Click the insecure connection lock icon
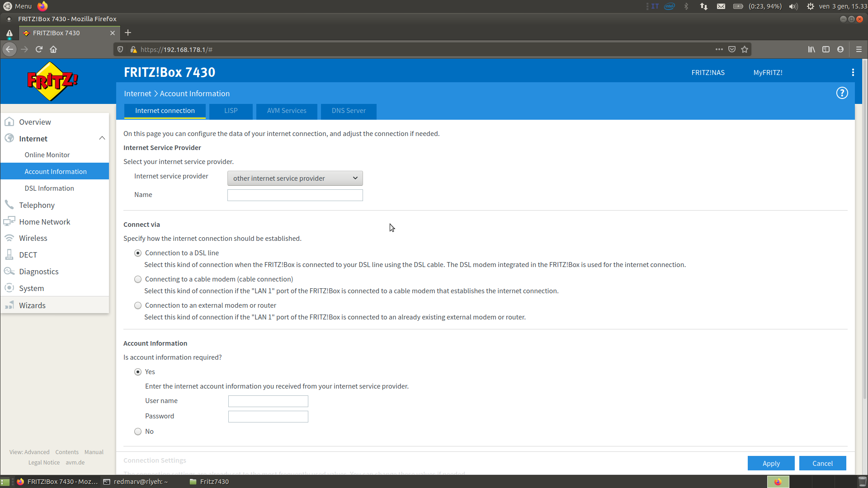This screenshot has width=868, height=488. 133,49
